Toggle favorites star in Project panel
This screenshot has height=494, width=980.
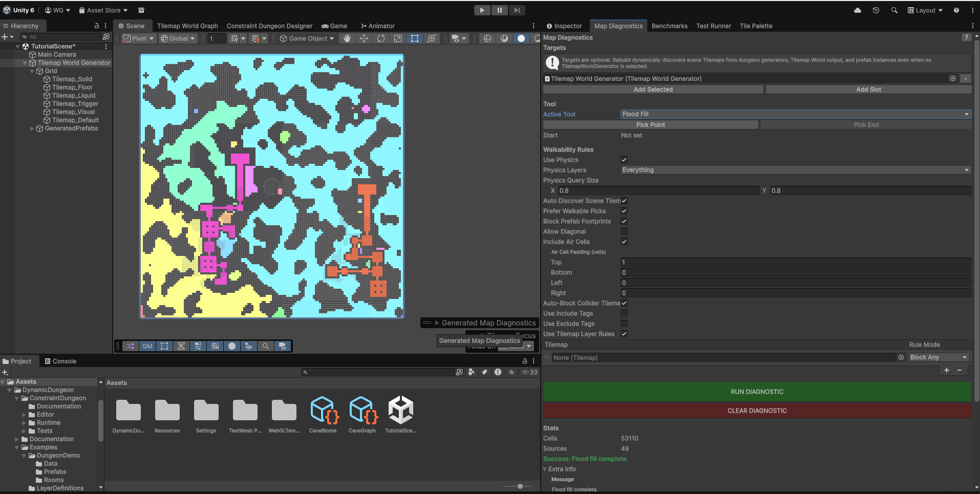click(x=512, y=372)
